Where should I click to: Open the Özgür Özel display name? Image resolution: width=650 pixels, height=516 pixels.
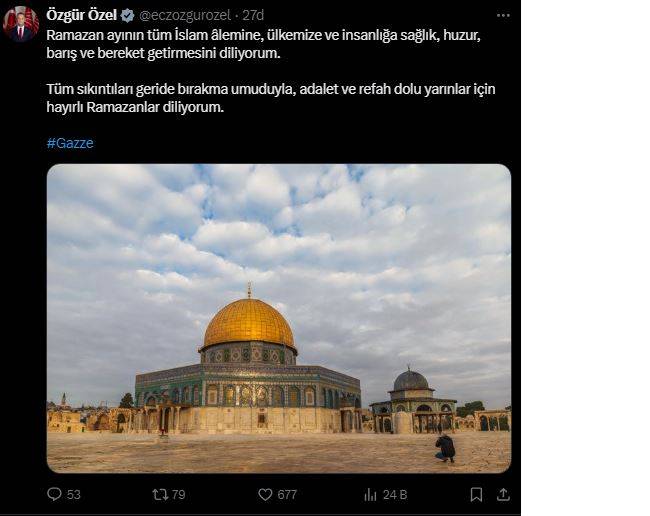tap(82, 15)
